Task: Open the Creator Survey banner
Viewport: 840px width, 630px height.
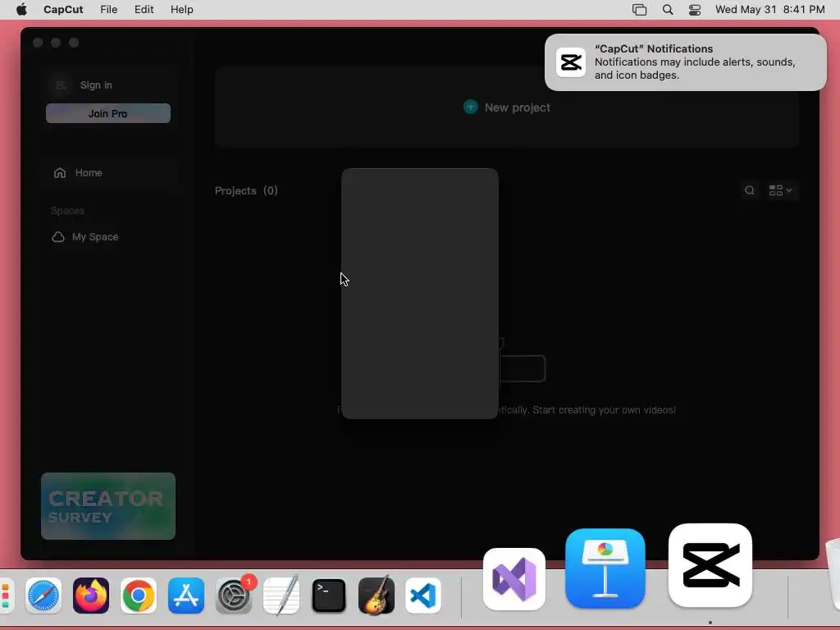Action: pyautogui.click(x=108, y=505)
